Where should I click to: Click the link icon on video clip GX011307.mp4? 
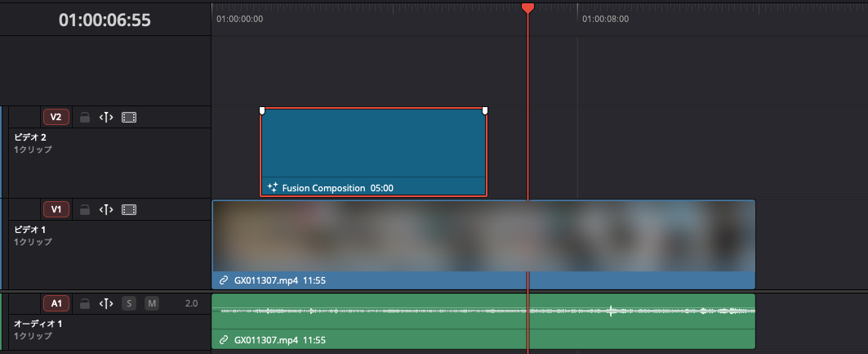tap(224, 280)
